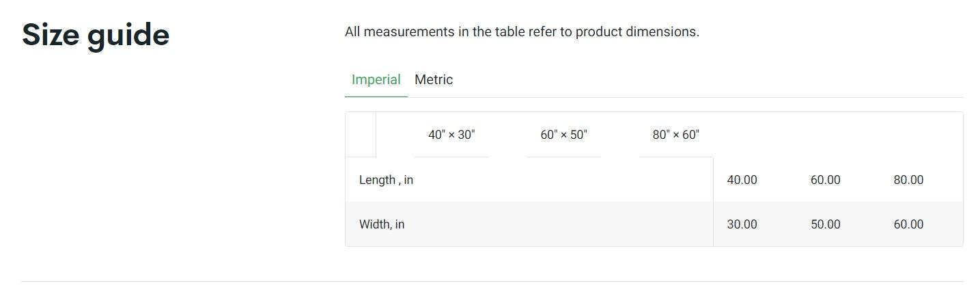980x303 pixels.
Task: Click the horizontal divider below the table
Action: point(492,281)
